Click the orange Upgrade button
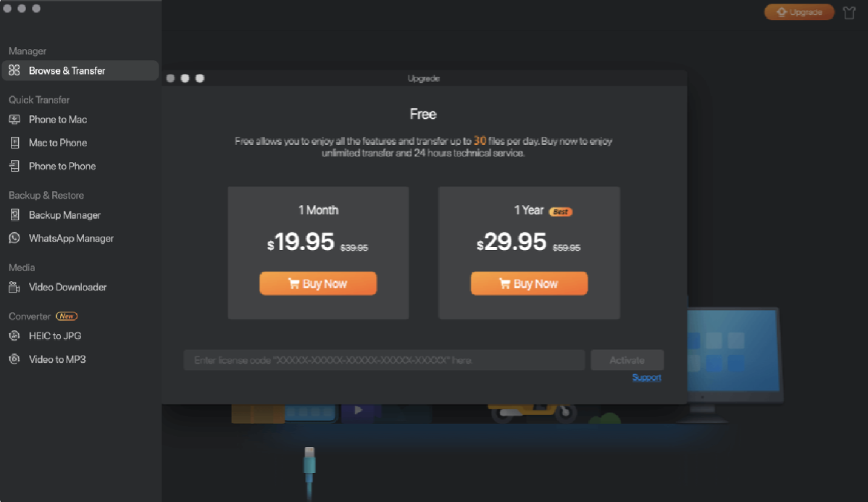The width and height of the screenshot is (868, 502). [799, 12]
